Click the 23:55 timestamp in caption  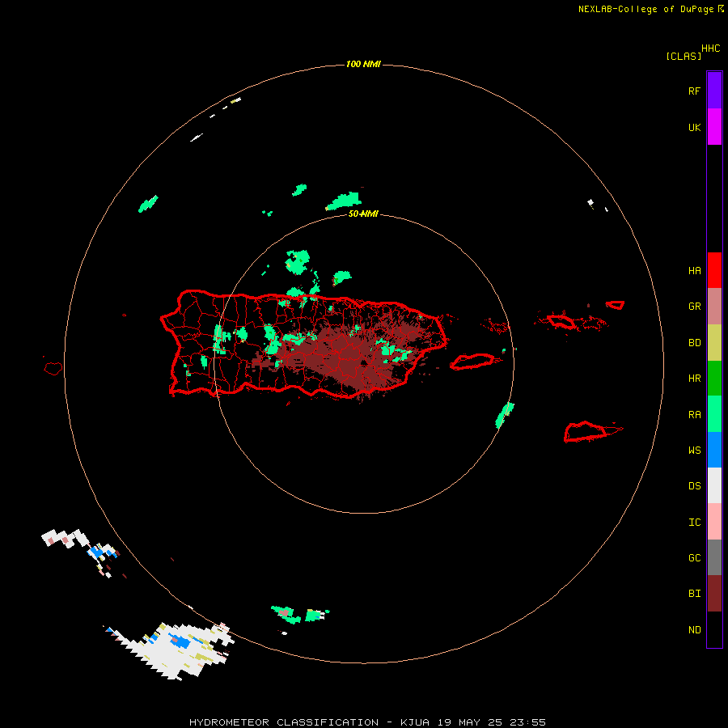(527, 722)
